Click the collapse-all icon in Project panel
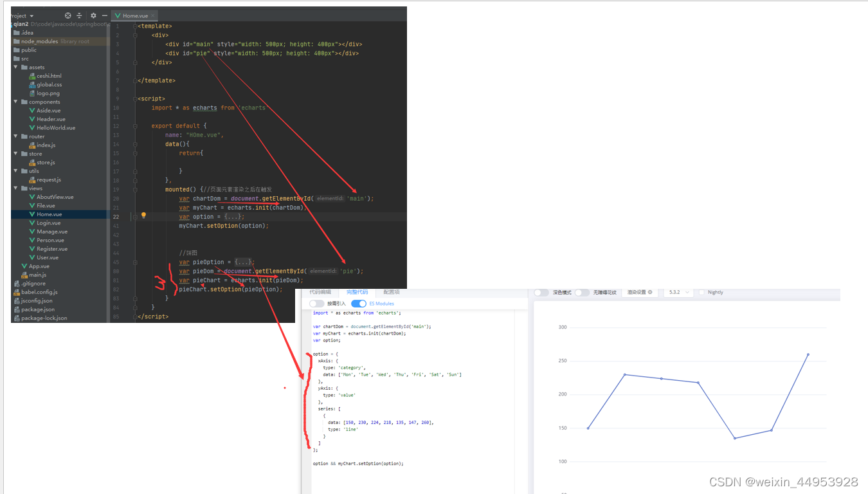Screen dimensions: 868x494 pyautogui.click(x=79, y=15)
